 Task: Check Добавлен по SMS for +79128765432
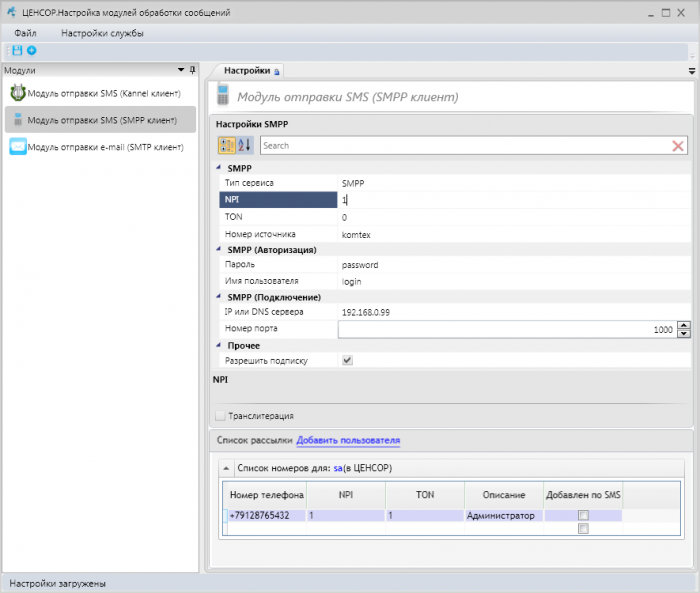pyautogui.click(x=583, y=515)
